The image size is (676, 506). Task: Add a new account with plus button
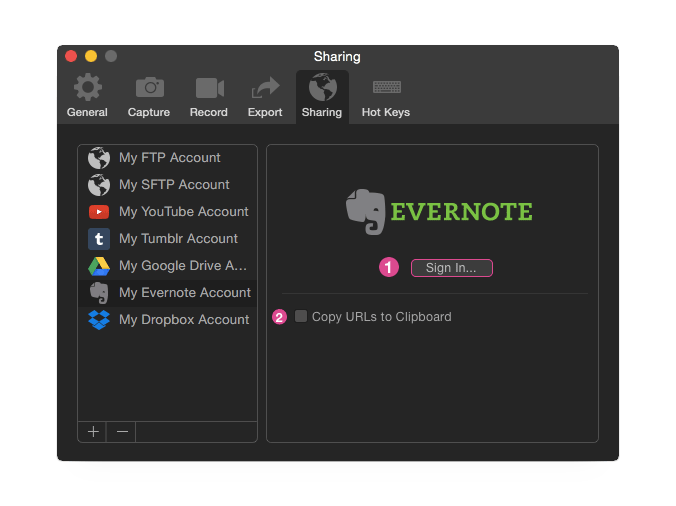[x=93, y=431]
